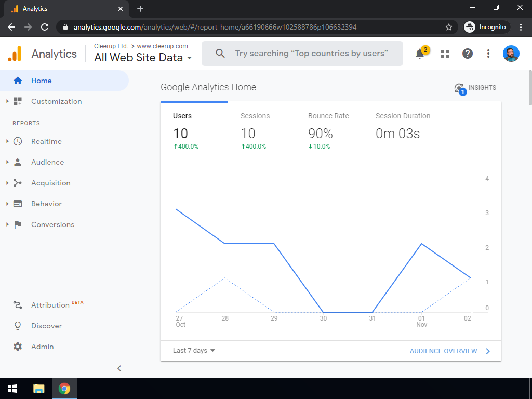Screen dimensions: 532x399
Task: Open the Last 7 days dropdown
Action: tap(194, 351)
